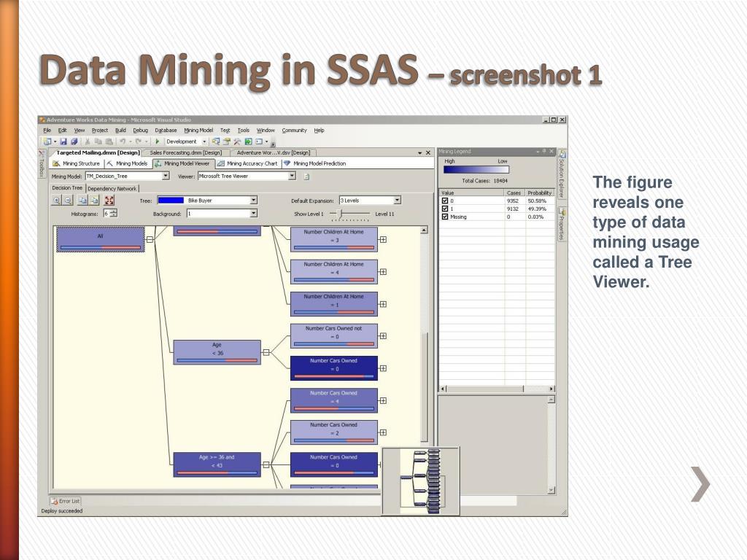
Task: Open the Error List panel button
Action: [65, 501]
